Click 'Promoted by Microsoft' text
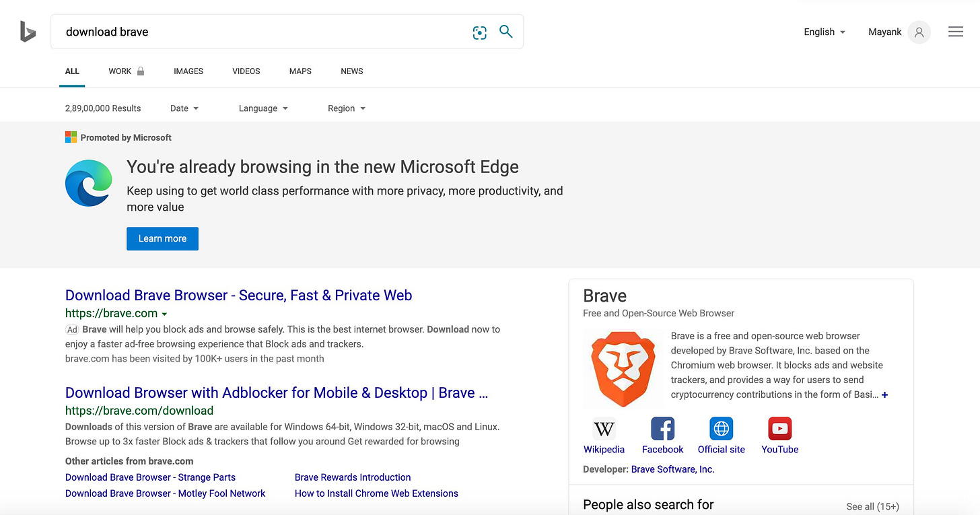The image size is (980, 515). [x=126, y=137]
